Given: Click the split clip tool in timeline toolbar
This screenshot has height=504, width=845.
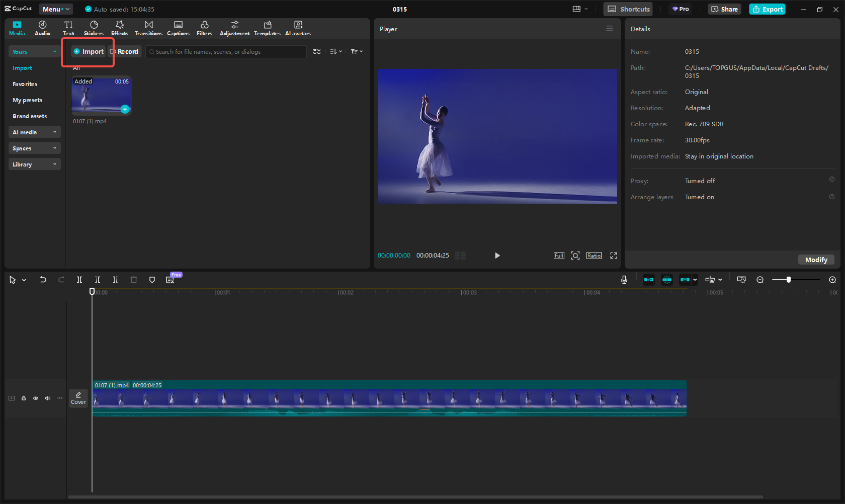Looking at the screenshot, I should coord(79,280).
